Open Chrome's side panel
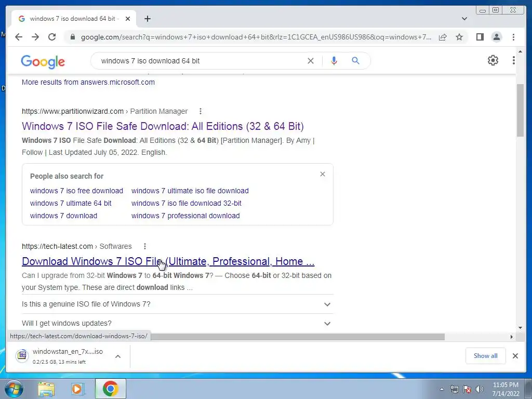This screenshot has width=532, height=399. 480,37
